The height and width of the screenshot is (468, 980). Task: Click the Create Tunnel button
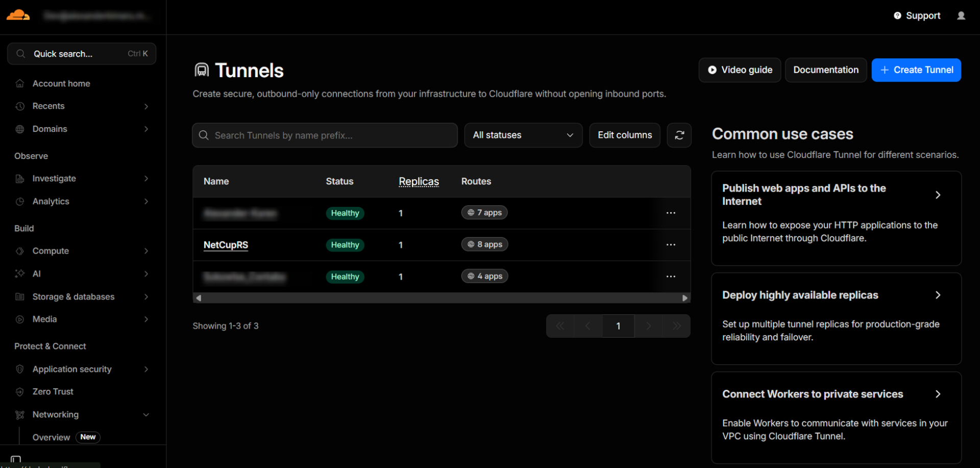click(916, 70)
